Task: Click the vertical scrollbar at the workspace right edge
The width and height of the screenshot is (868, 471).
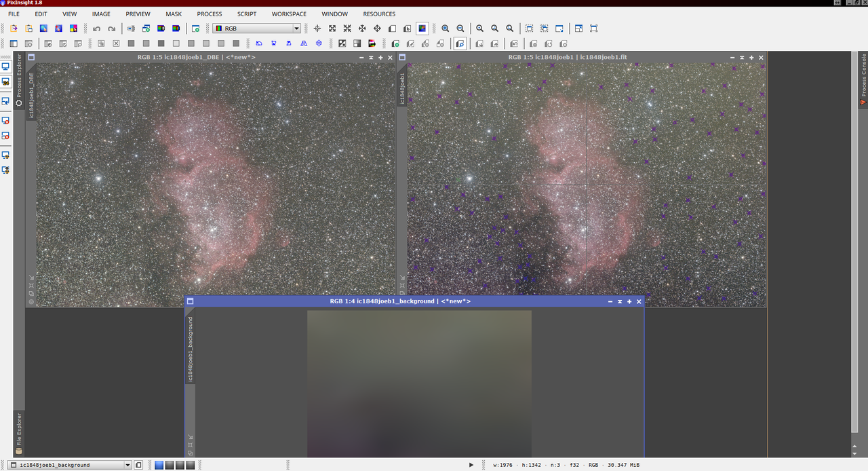Action: (x=854, y=241)
